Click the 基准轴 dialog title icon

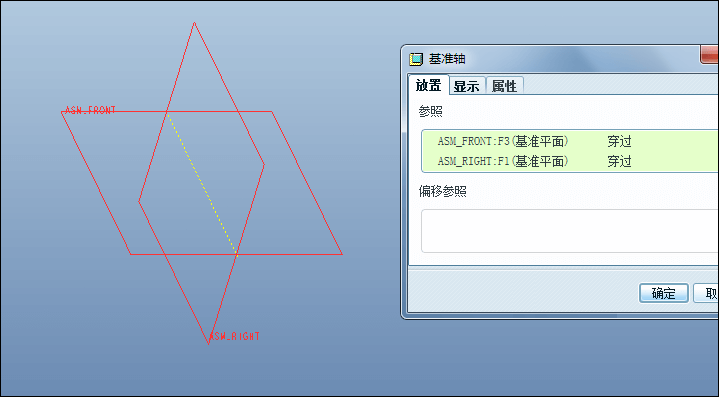coord(416,59)
